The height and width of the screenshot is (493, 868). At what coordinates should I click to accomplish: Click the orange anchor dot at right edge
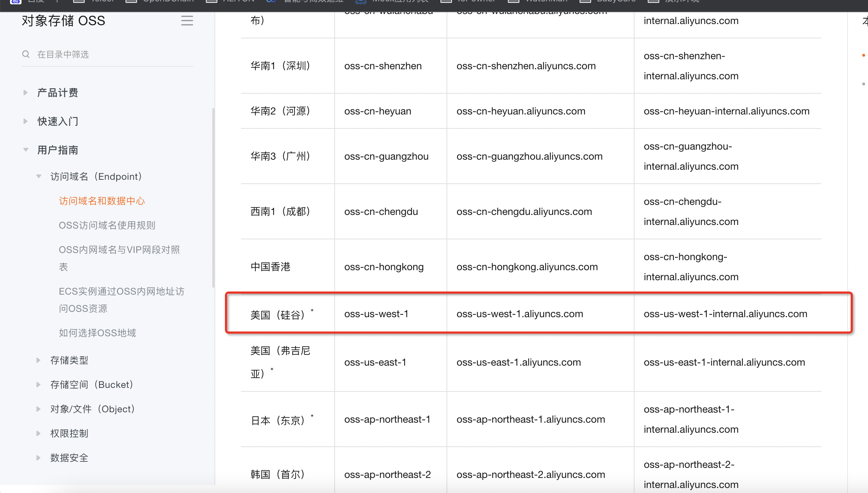click(x=864, y=55)
